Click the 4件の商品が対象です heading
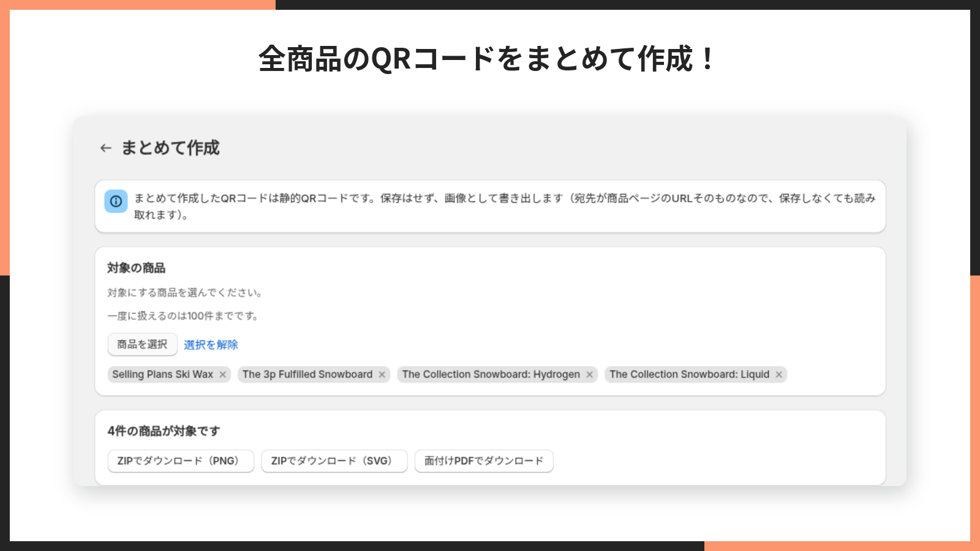Image resolution: width=980 pixels, height=551 pixels. coord(164,431)
